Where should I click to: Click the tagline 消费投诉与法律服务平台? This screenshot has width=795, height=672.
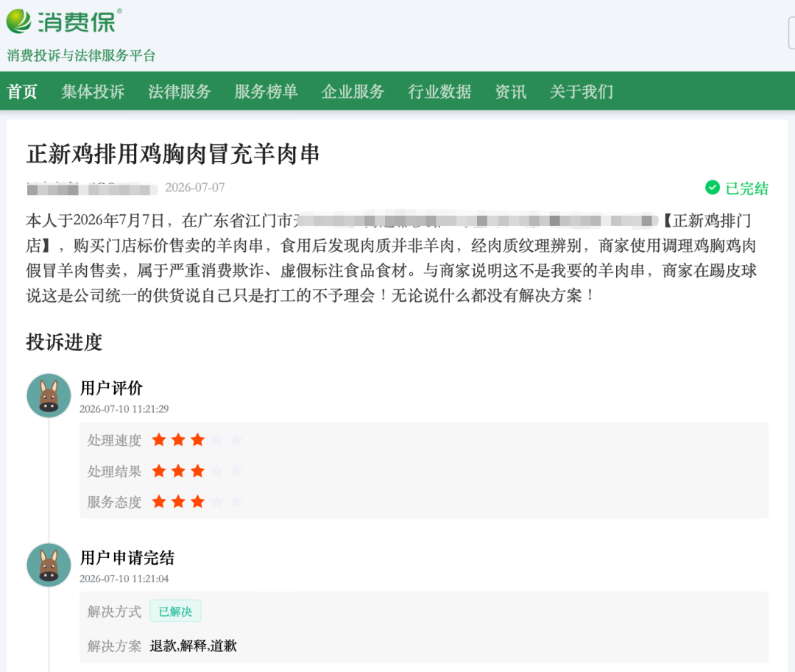point(81,56)
